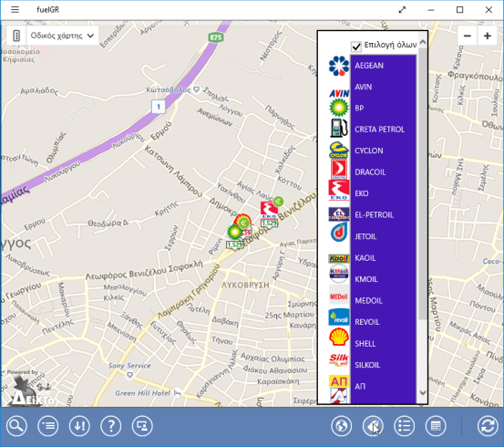
Task: Select CYCLON in the brand list
Action: 383,151
